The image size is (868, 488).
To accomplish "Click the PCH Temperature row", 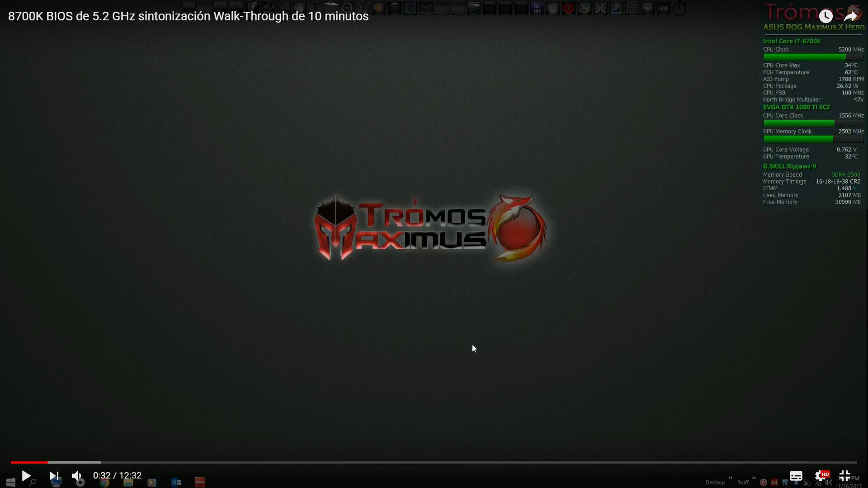I will click(x=811, y=72).
